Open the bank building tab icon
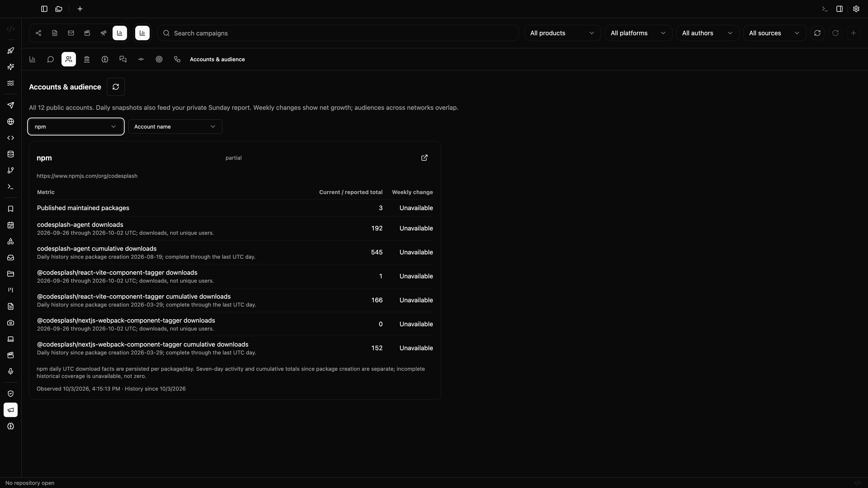Screen dimensions: 868x488 click(x=87, y=59)
